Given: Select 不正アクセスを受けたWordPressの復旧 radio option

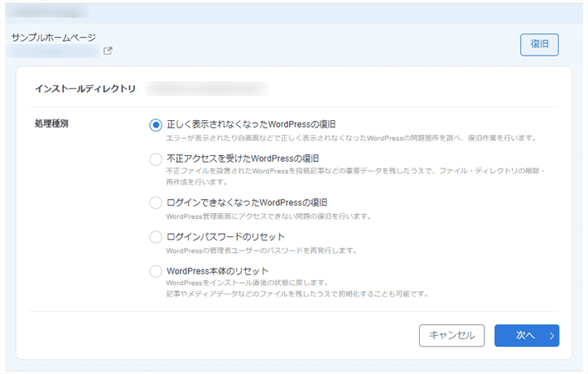Looking at the screenshot, I should [156, 159].
